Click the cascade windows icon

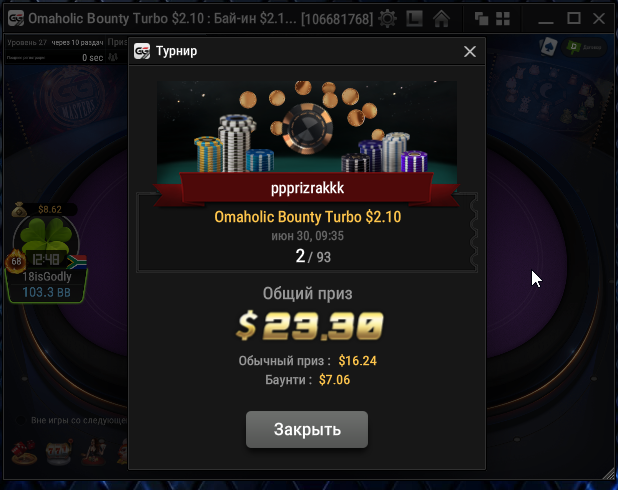point(481,19)
